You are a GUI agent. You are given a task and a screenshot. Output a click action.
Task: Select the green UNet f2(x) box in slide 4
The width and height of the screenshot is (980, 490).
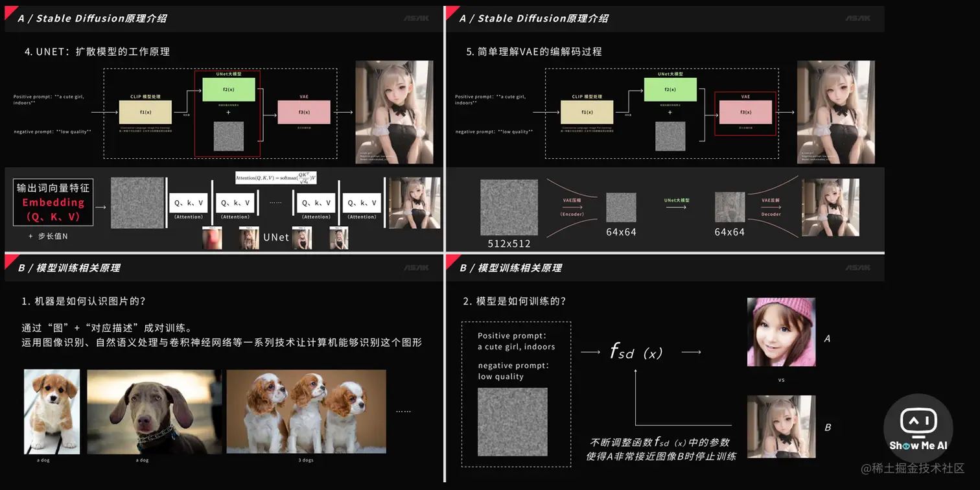229,89
